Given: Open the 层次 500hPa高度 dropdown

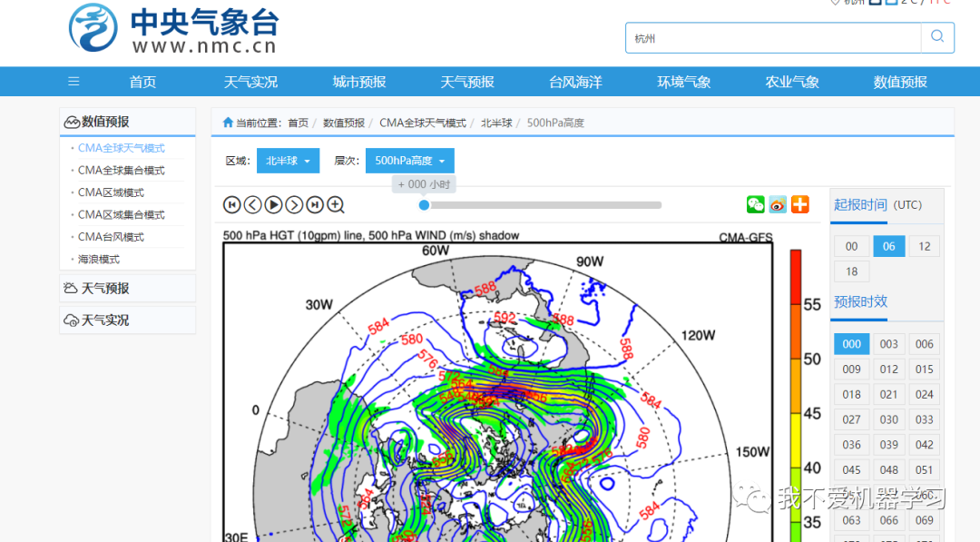Looking at the screenshot, I should point(409,160).
